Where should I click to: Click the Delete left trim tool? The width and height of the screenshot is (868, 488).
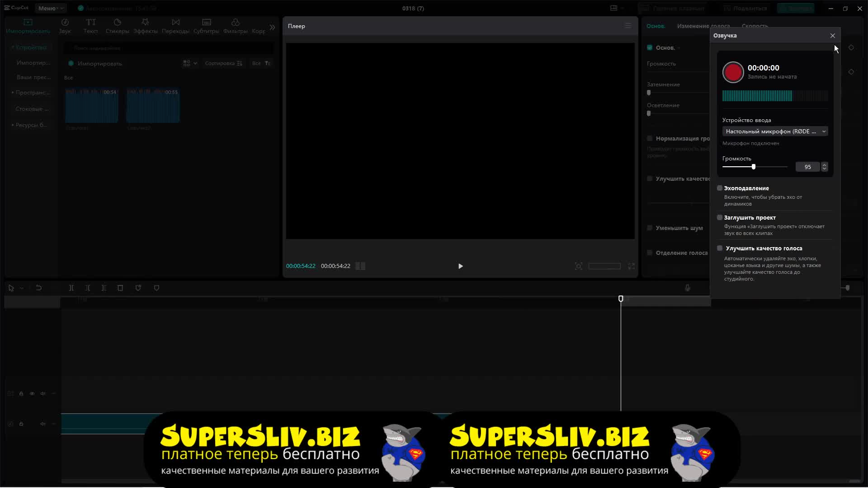tap(88, 288)
